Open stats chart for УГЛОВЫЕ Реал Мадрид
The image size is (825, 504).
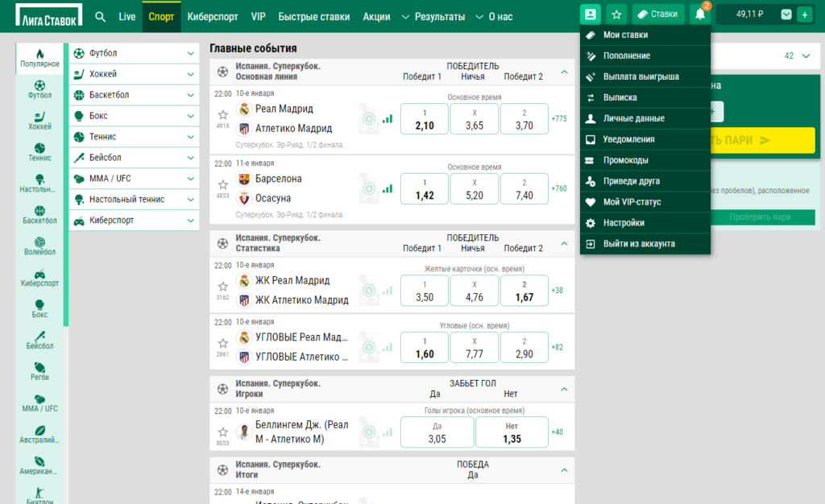pyautogui.click(x=388, y=347)
